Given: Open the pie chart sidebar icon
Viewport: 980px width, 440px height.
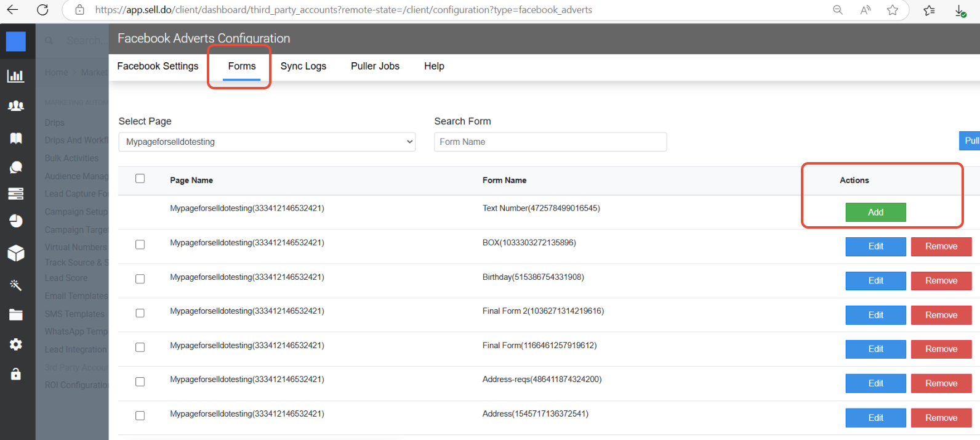Looking at the screenshot, I should click(16, 221).
